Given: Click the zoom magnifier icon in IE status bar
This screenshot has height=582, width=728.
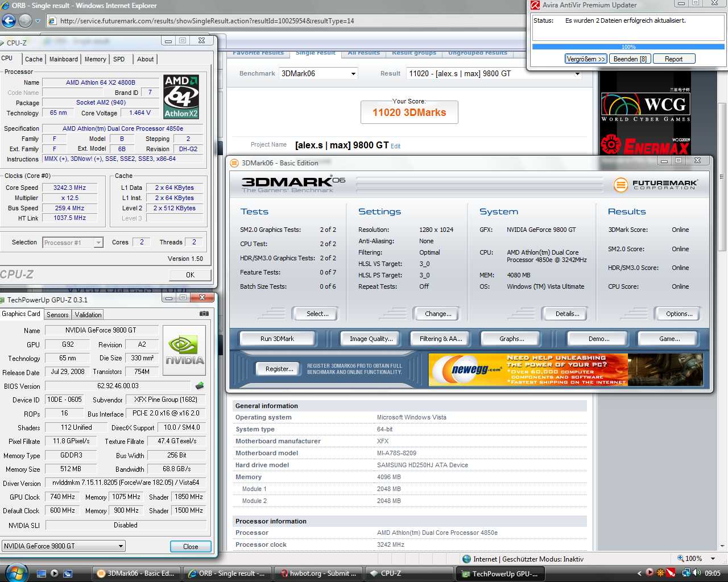Looking at the screenshot, I should pyautogui.click(x=681, y=559).
